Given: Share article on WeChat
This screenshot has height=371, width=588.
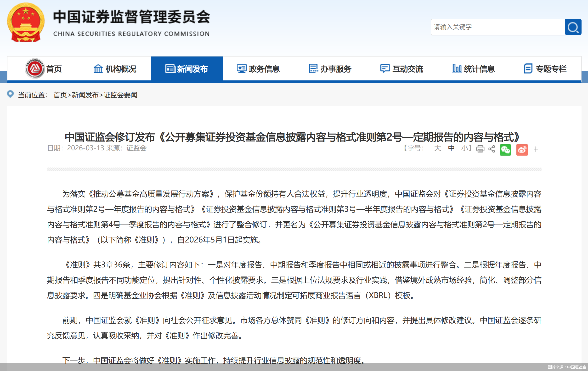Looking at the screenshot, I should point(505,150).
